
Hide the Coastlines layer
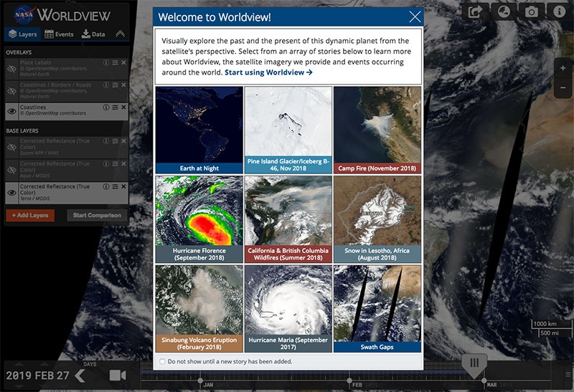11,111
